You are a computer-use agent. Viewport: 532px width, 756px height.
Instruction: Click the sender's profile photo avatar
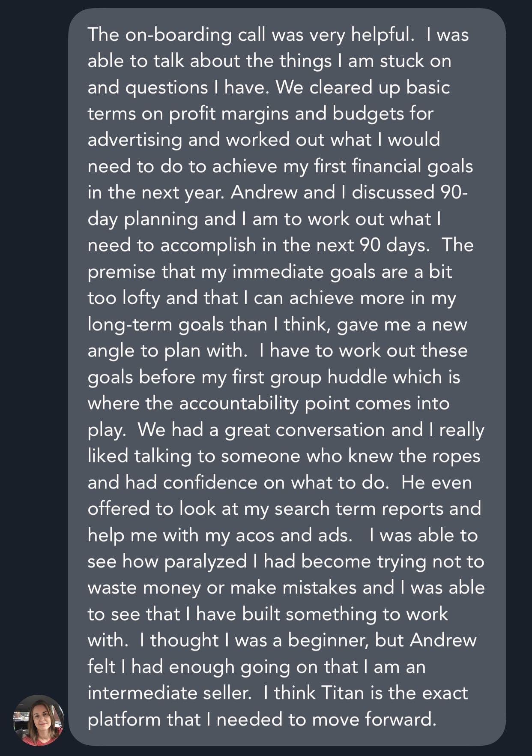pos(39,720)
